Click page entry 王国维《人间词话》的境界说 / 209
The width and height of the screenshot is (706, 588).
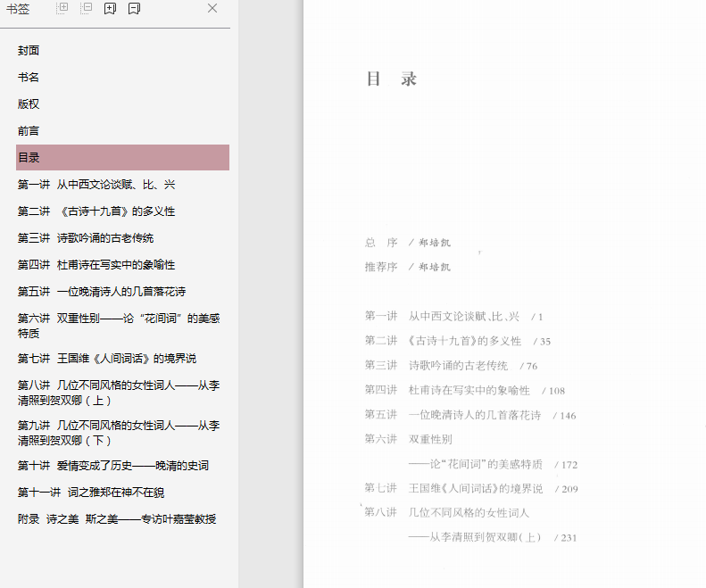click(471, 488)
